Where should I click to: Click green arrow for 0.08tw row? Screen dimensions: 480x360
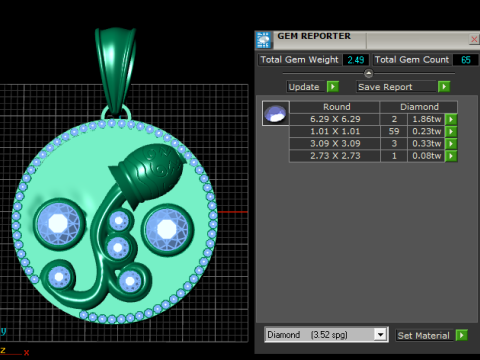[x=451, y=156]
